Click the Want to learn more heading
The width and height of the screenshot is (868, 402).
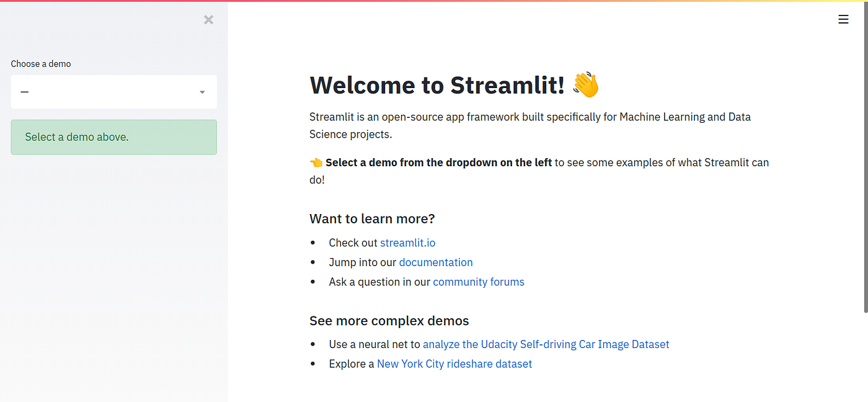pyautogui.click(x=372, y=218)
